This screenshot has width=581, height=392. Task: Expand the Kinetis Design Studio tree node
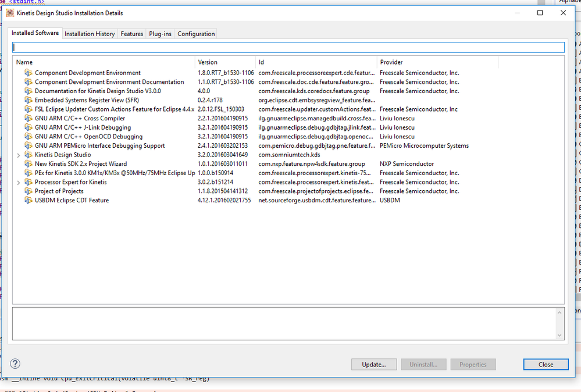coord(19,155)
